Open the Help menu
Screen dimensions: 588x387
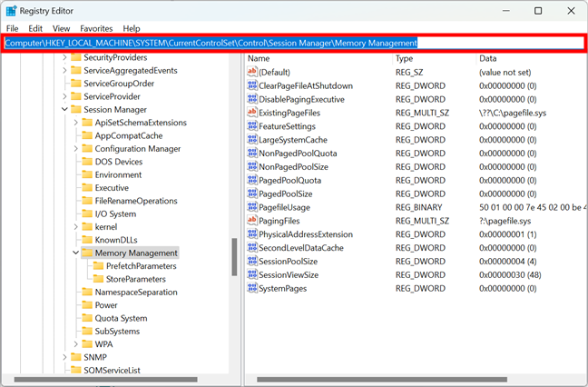(132, 28)
